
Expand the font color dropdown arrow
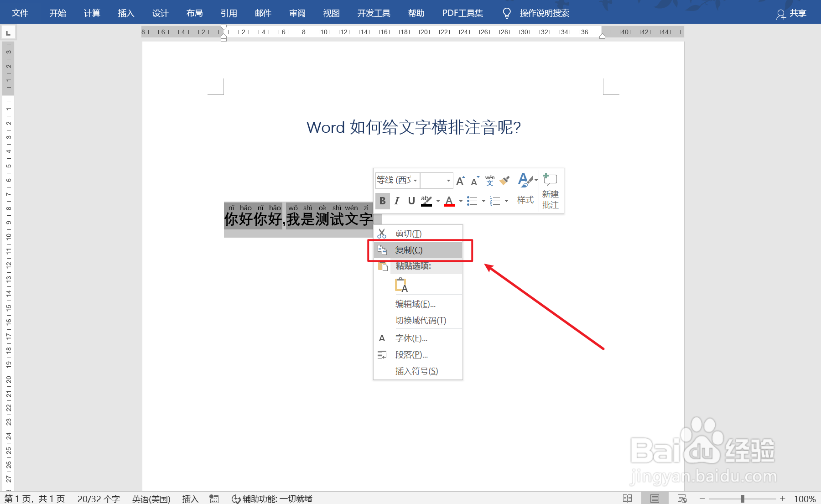tap(461, 201)
